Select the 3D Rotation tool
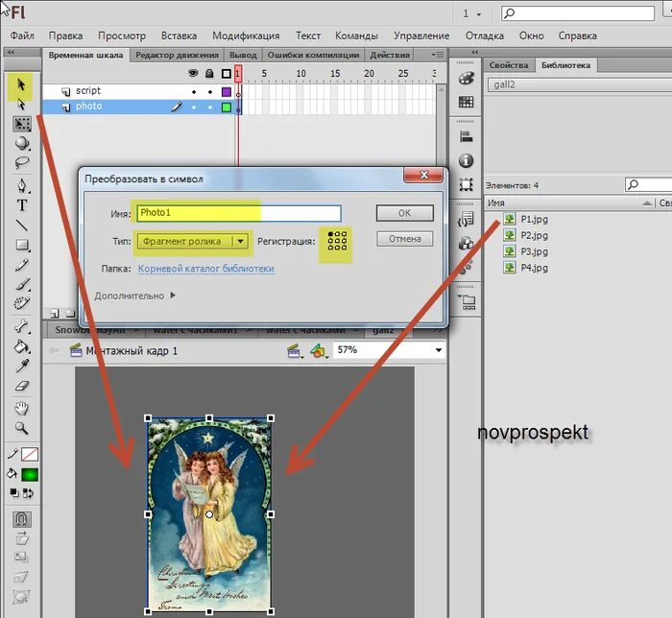 point(21,143)
